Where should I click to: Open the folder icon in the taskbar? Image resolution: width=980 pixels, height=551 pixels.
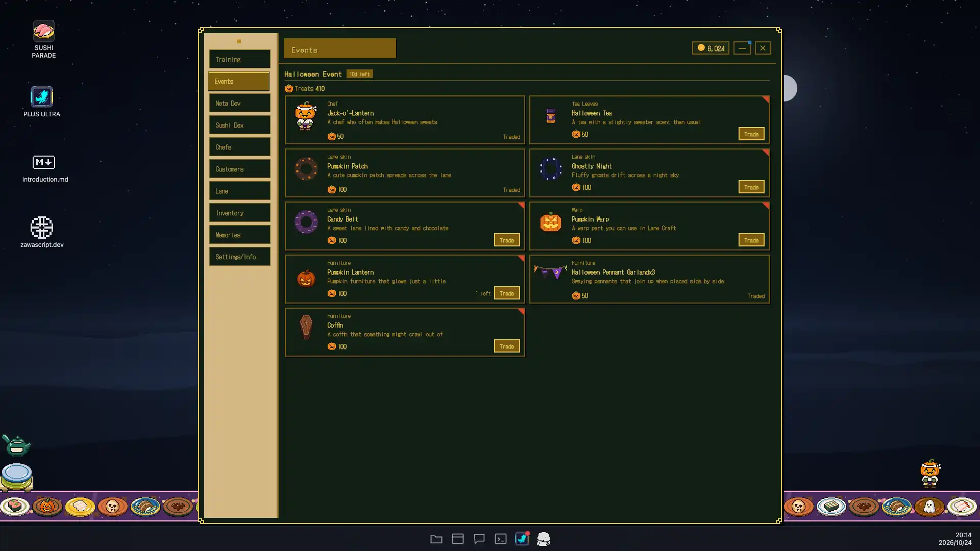(436, 539)
